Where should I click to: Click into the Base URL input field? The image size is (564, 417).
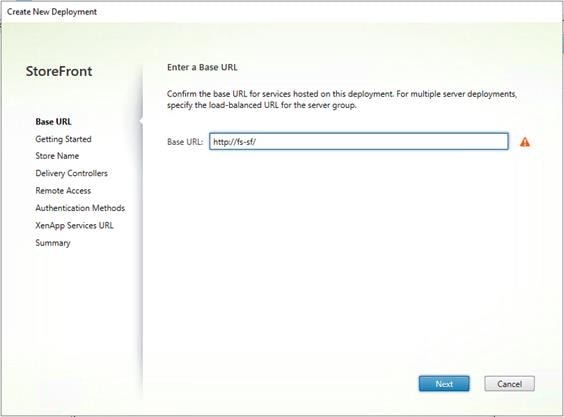pyautogui.click(x=359, y=141)
